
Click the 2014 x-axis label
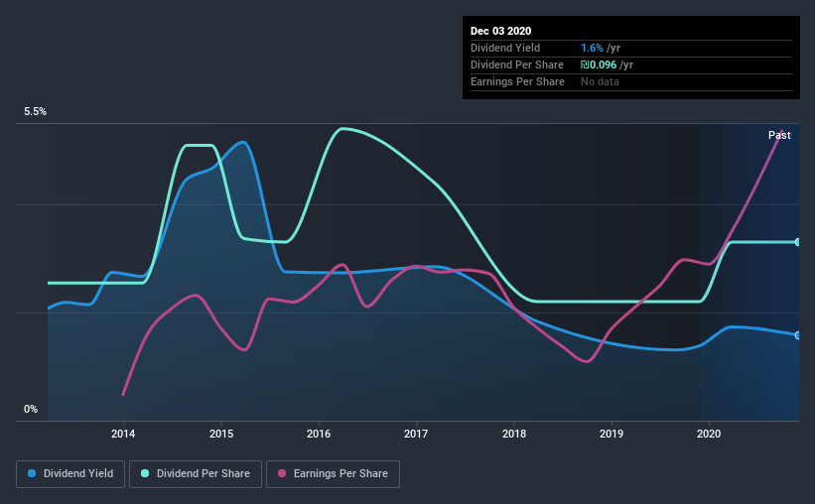click(123, 434)
